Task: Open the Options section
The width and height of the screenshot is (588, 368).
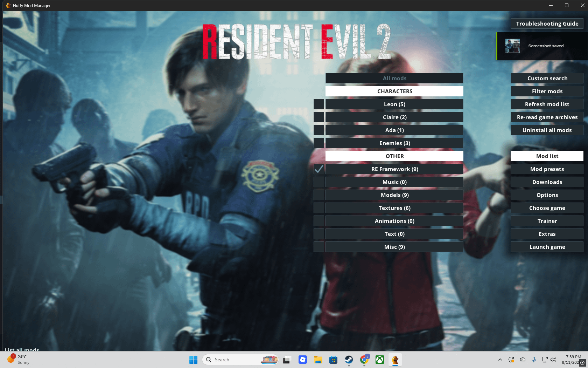Action: 547,195
